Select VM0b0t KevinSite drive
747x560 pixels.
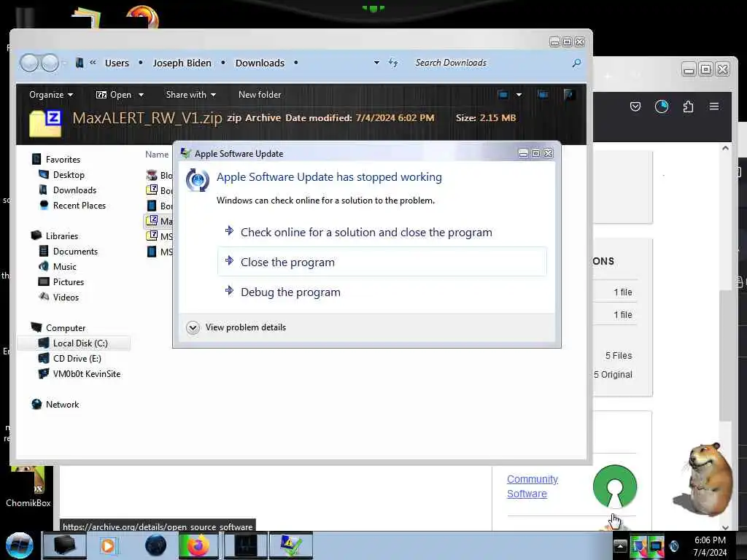point(80,374)
